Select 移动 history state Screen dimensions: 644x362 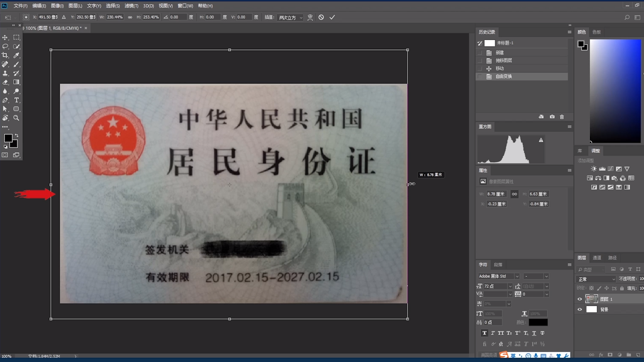[x=522, y=68]
